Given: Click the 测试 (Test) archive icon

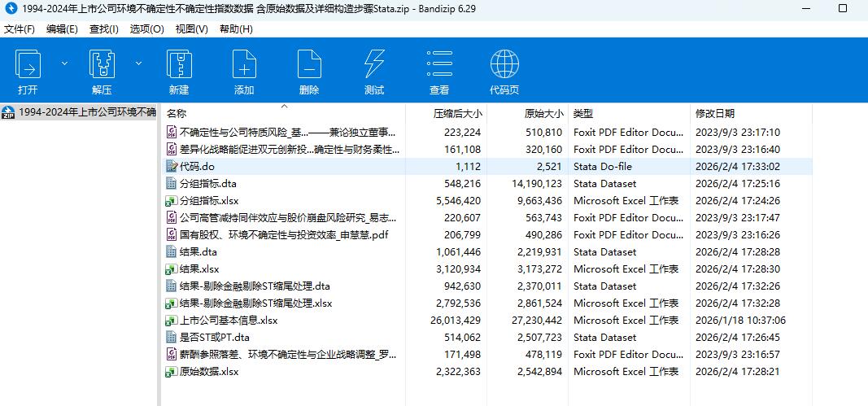Looking at the screenshot, I should click(374, 63).
